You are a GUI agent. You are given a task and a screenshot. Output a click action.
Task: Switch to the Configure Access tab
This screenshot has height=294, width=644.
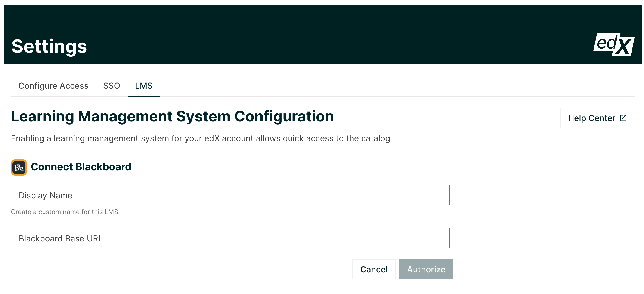tap(53, 86)
